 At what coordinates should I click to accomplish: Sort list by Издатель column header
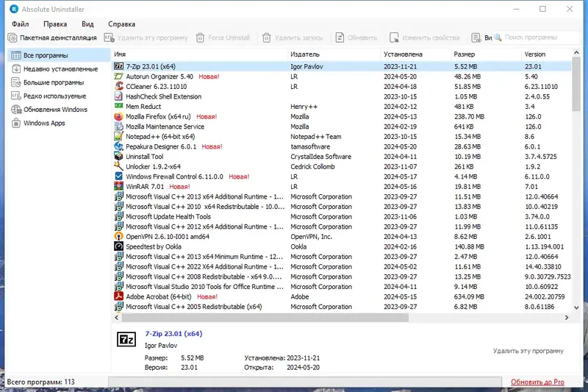pyautogui.click(x=334, y=54)
